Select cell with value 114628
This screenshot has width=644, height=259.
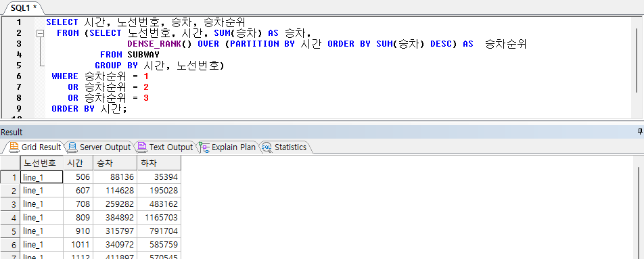coord(115,191)
